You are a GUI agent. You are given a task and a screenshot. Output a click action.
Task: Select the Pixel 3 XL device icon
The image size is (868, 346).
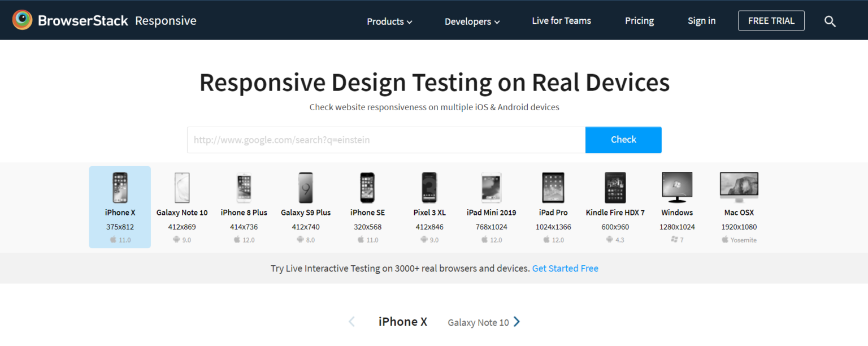click(x=429, y=188)
